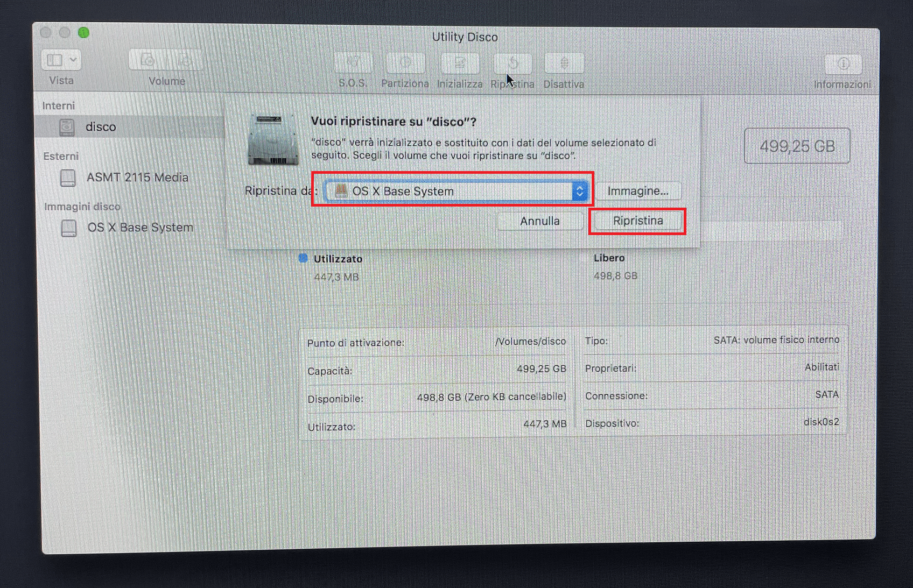Click the Ripristina toolbar icon
Screen dimensions: 913x588
(512, 63)
